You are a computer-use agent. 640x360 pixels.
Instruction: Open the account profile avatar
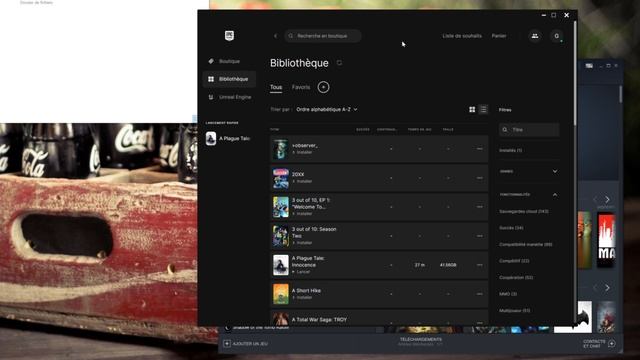click(557, 36)
